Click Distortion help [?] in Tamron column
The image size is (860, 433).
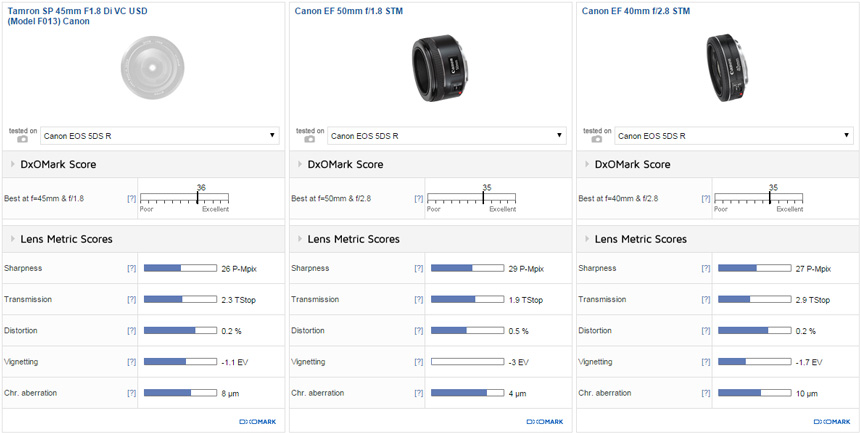(x=132, y=331)
